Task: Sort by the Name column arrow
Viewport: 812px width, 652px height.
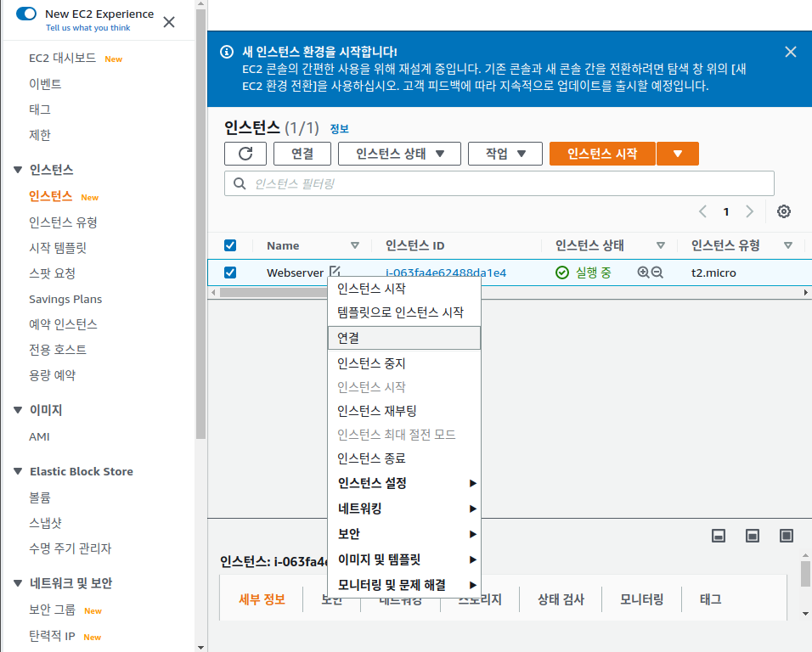Action: [x=355, y=245]
